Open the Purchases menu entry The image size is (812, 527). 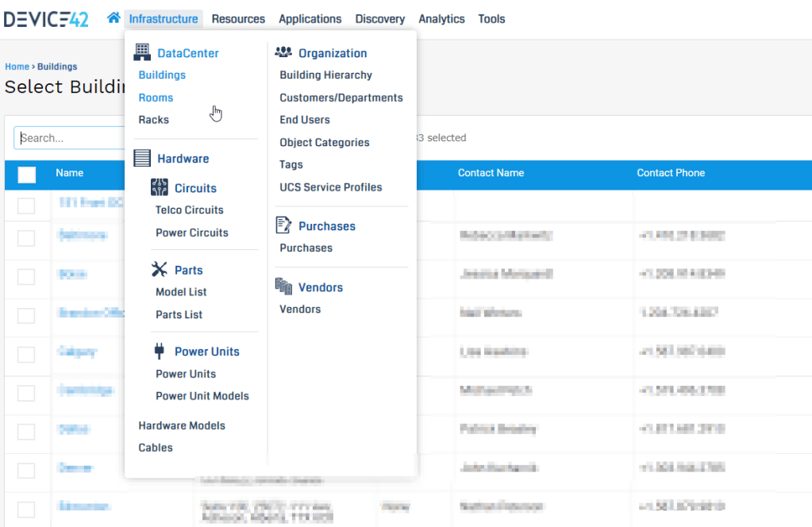306,248
